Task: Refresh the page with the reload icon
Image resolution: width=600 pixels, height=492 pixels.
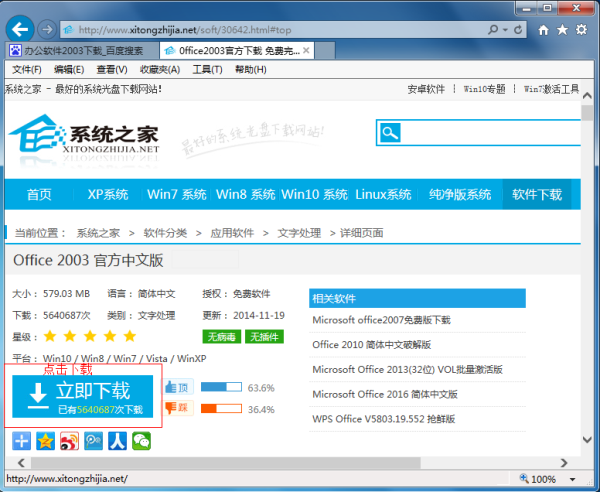Action: pyautogui.click(x=518, y=29)
